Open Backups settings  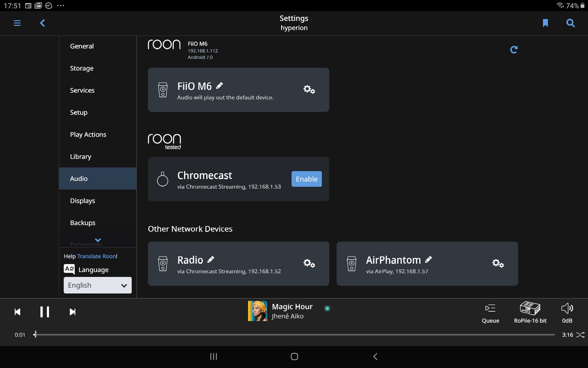coord(97,223)
